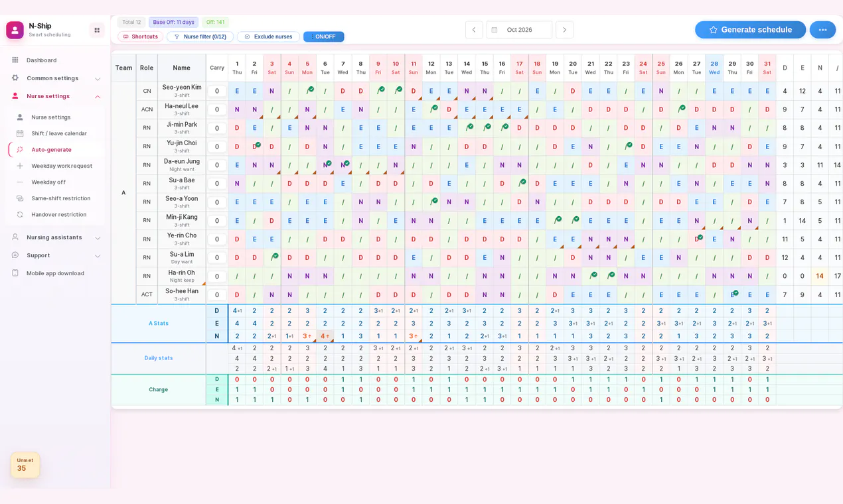Go to next month with right arrow
Screen dimensions: 843x504
coord(564,30)
